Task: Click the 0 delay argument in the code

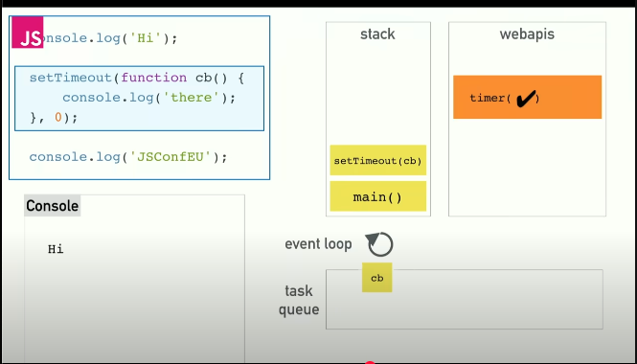Action: tap(58, 118)
